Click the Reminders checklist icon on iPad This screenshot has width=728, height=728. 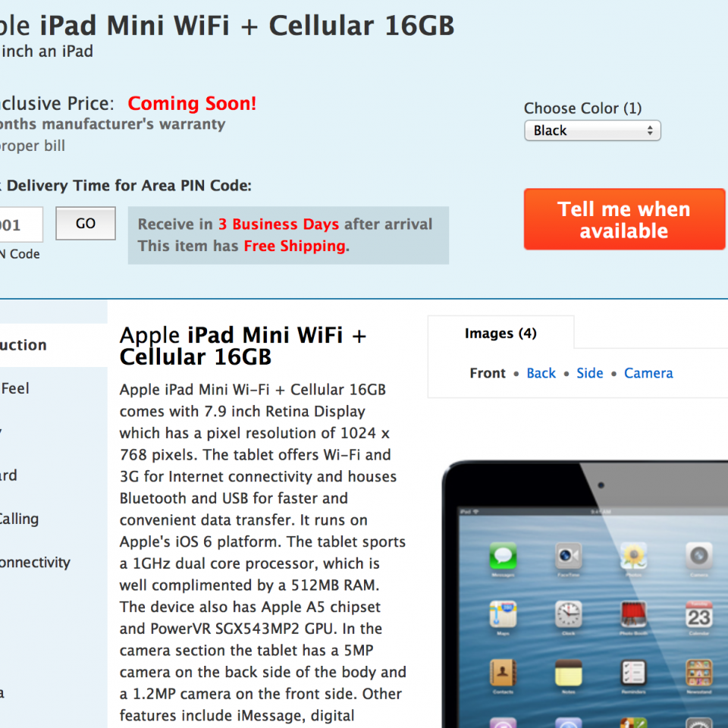click(x=634, y=673)
